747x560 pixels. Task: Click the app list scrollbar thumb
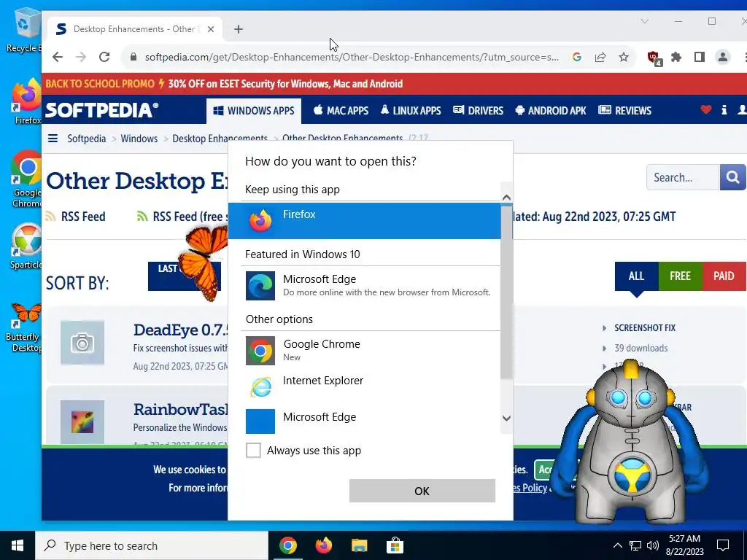[x=506, y=292]
